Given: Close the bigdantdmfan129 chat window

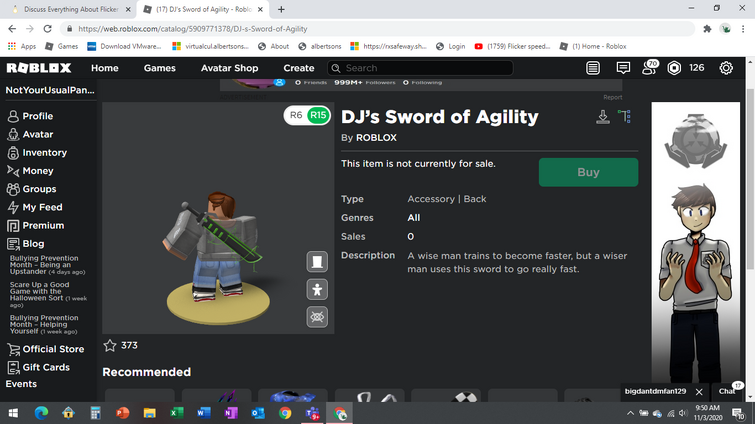Looking at the screenshot, I should point(699,392).
